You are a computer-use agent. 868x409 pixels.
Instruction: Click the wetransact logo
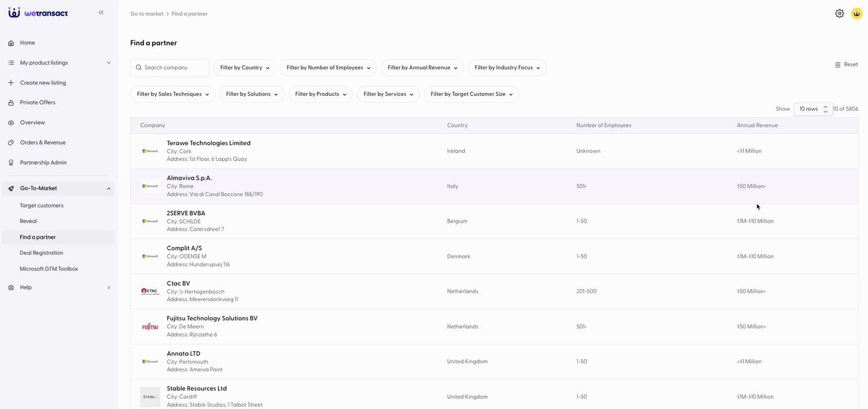click(38, 12)
